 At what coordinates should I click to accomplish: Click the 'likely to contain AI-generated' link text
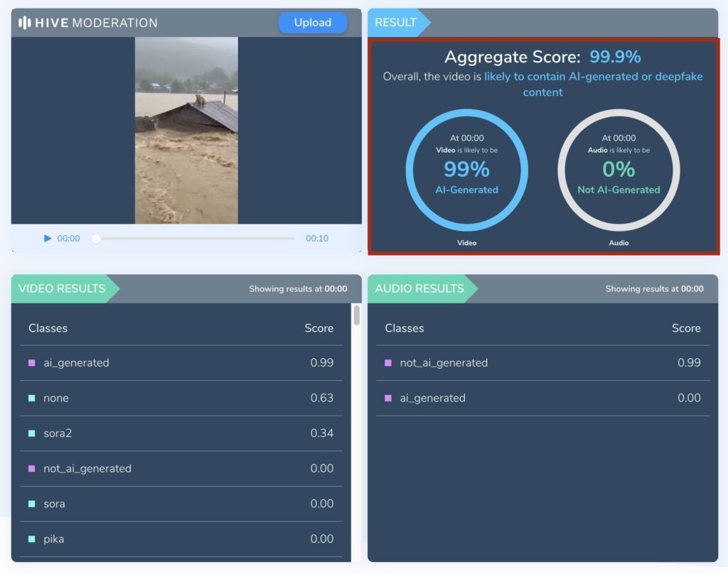tap(593, 77)
